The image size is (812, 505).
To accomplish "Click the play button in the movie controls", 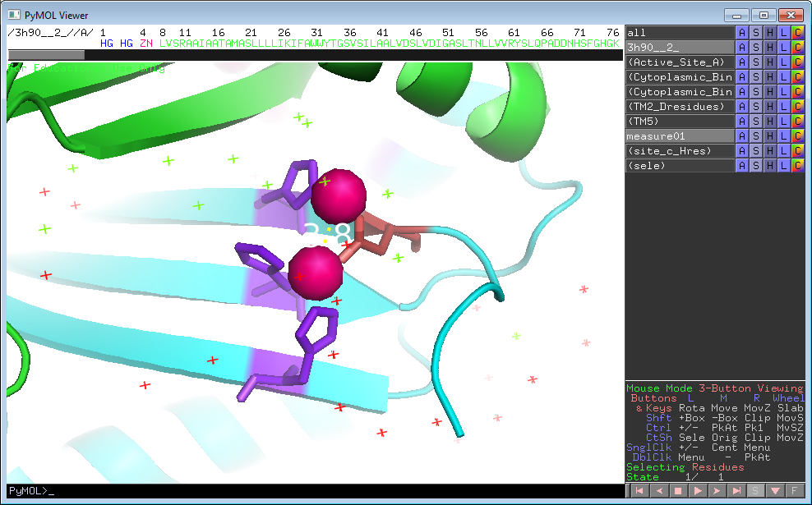I will click(698, 490).
